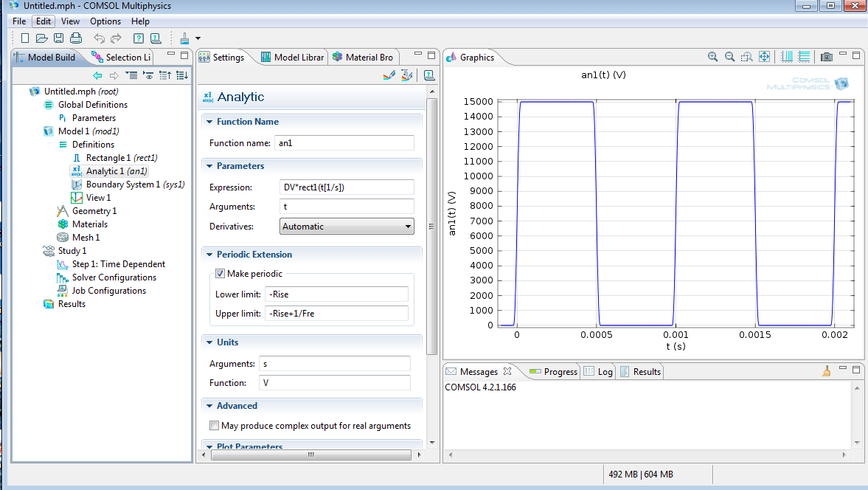Open the Help menu
868x490 pixels.
[140, 21]
